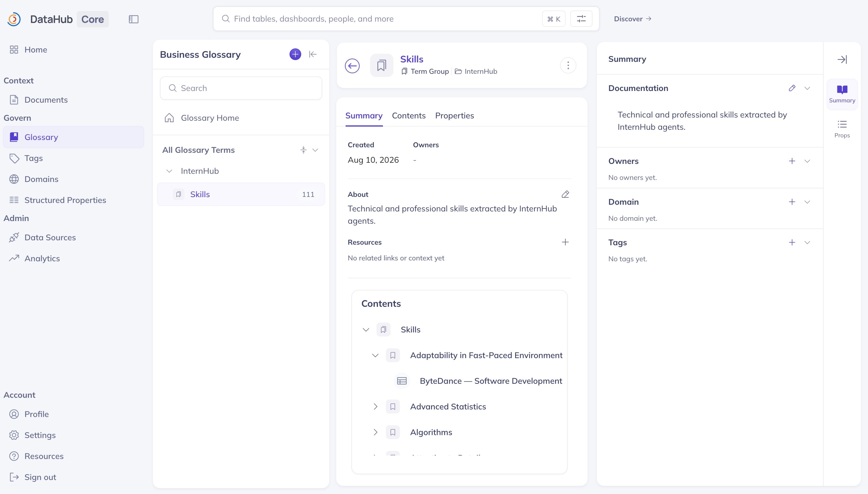Collapse all glossary terms icon

tap(303, 150)
